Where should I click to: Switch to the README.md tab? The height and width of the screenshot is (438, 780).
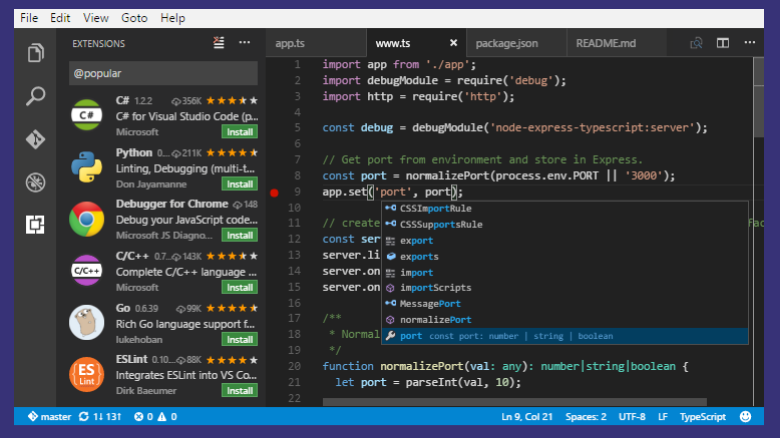[617, 43]
